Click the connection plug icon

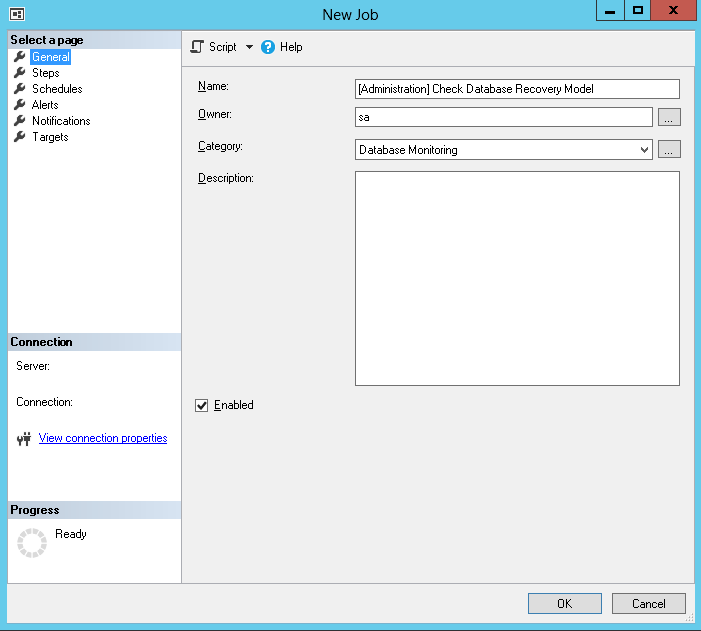coord(24,439)
